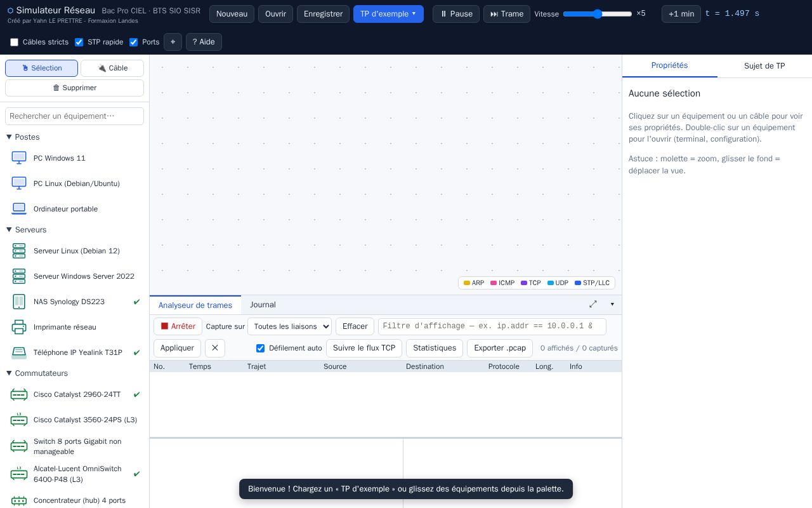Choose the Cisco Catalyst 3560-24PS (L3) icon

point(19,420)
